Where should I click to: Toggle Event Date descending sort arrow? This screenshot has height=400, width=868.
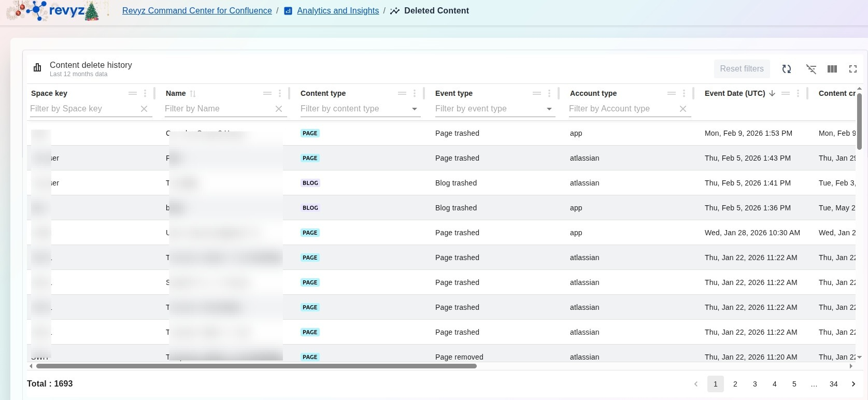click(x=772, y=93)
